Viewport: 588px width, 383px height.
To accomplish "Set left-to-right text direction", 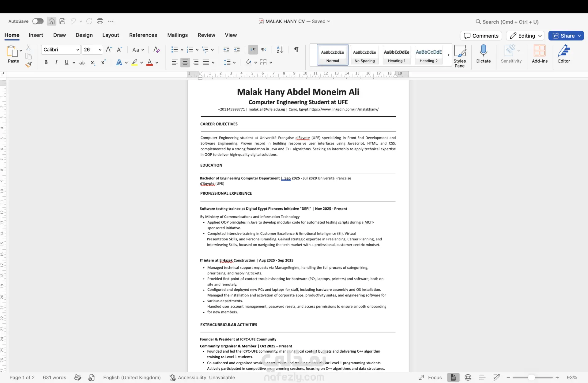I will coord(253,49).
